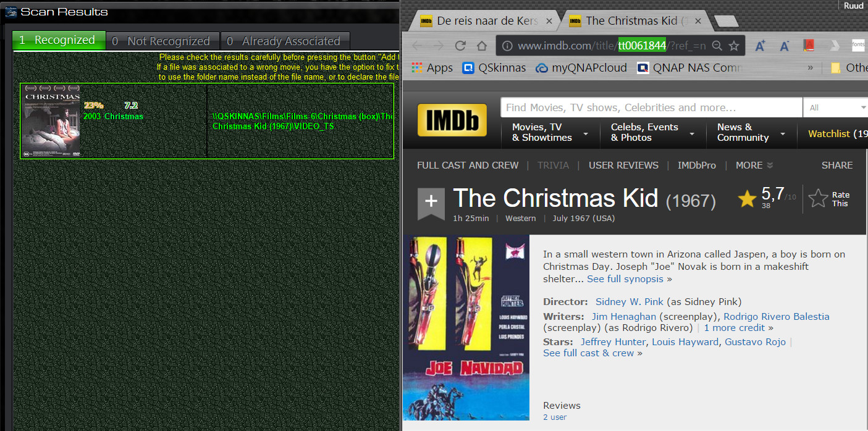Click the SHARE button
The width and height of the screenshot is (868, 431).
pyautogui.click(x=837, y=165)
